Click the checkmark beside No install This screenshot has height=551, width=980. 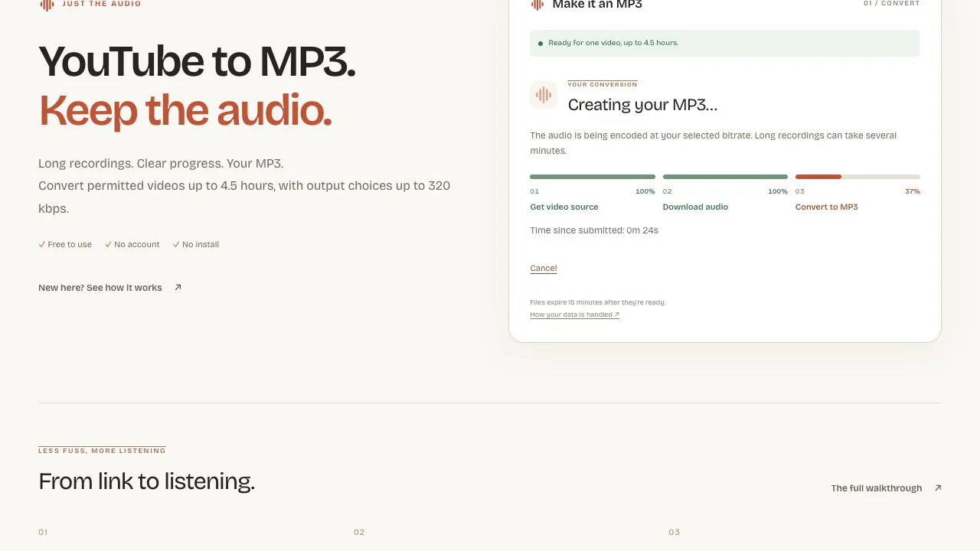(x=177, y=245)
